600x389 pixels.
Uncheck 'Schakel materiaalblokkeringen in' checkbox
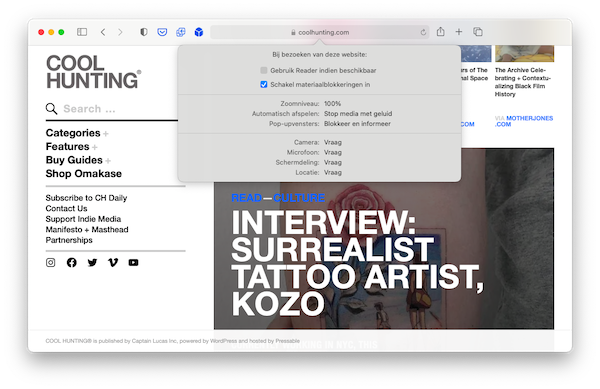pos(264,85)
